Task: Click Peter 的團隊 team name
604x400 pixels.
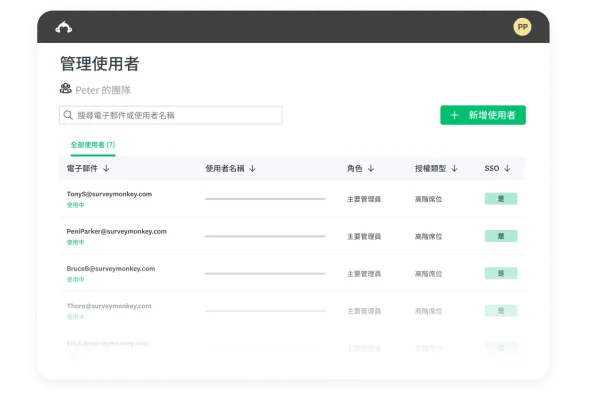Action: coord(103,90)
